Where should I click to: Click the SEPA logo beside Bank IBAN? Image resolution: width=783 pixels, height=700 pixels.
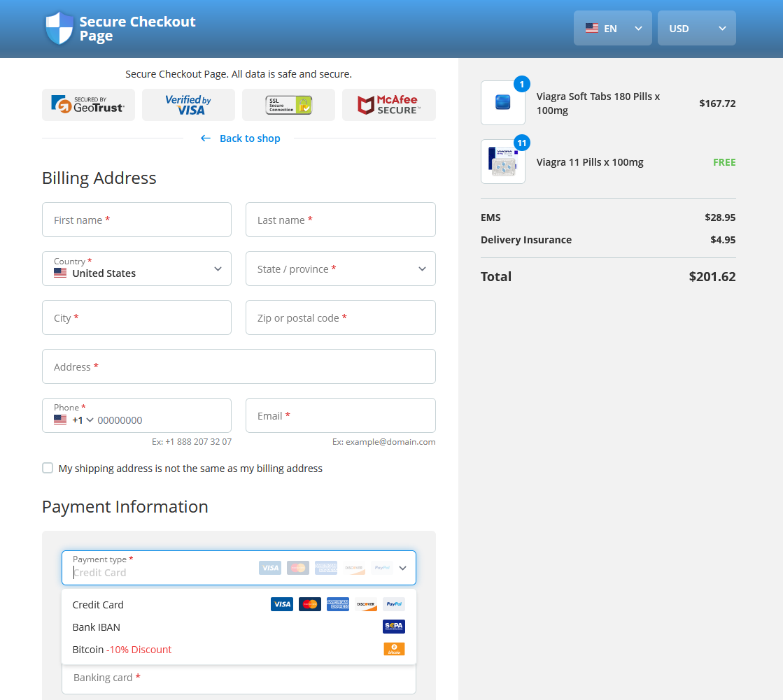pos(393,627)
